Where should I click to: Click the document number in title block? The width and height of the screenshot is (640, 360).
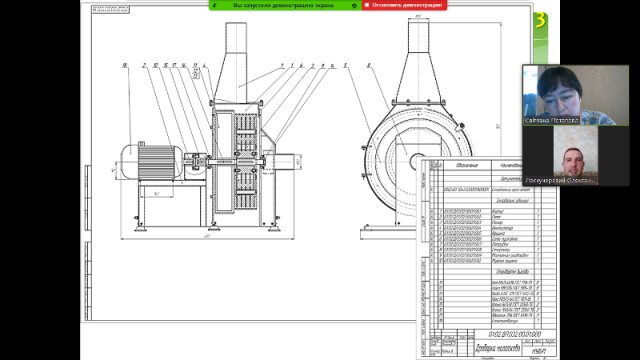[515, 334]
